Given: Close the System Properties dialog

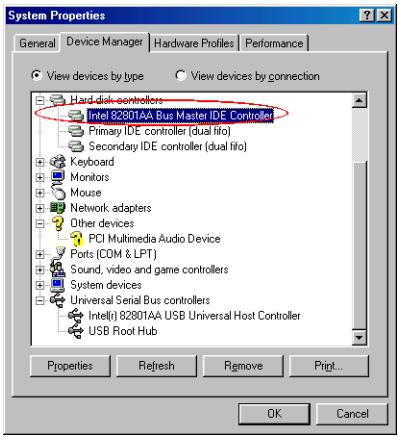Looking at the screenshot, I should pyautogui.click(x=384, y=15).
